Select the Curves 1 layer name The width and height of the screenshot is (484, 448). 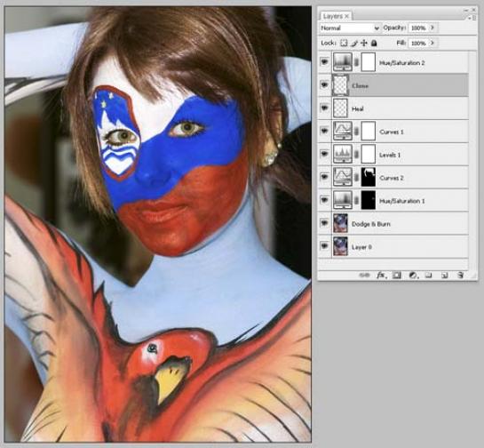(x=392, y=132)
